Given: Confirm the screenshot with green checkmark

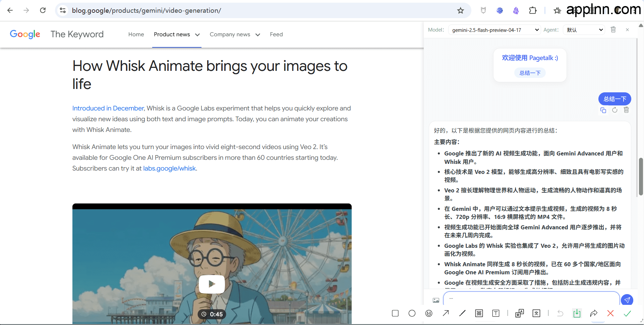Looking at the screenshot, I should tap(627, 313).
